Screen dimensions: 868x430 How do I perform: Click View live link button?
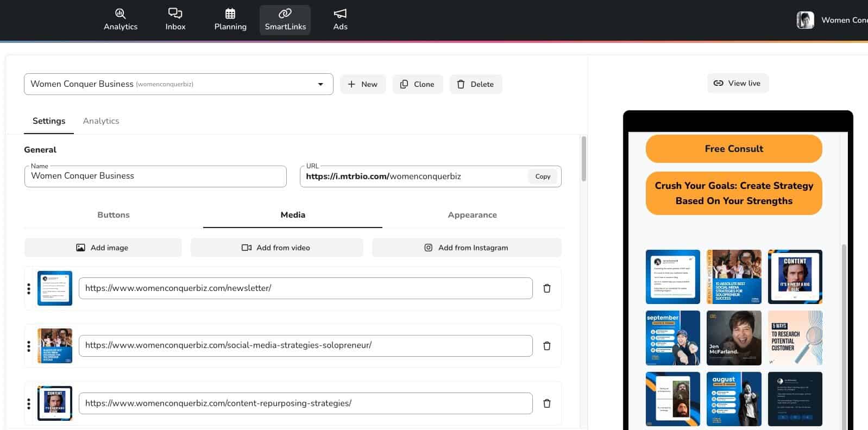(738, 83)
